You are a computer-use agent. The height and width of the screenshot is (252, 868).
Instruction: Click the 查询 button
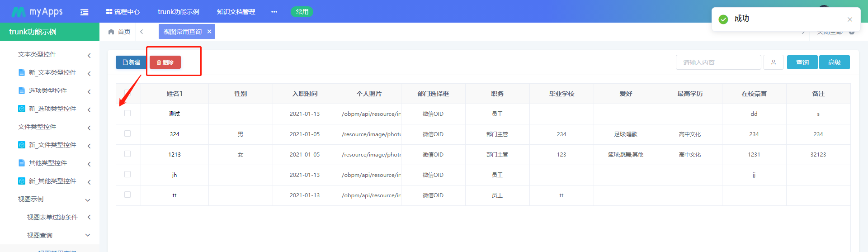click(x=802, y=62)
